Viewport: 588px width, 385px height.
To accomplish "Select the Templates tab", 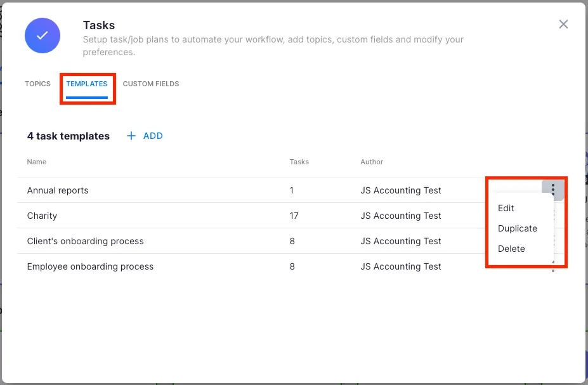I will coord(87,84).
